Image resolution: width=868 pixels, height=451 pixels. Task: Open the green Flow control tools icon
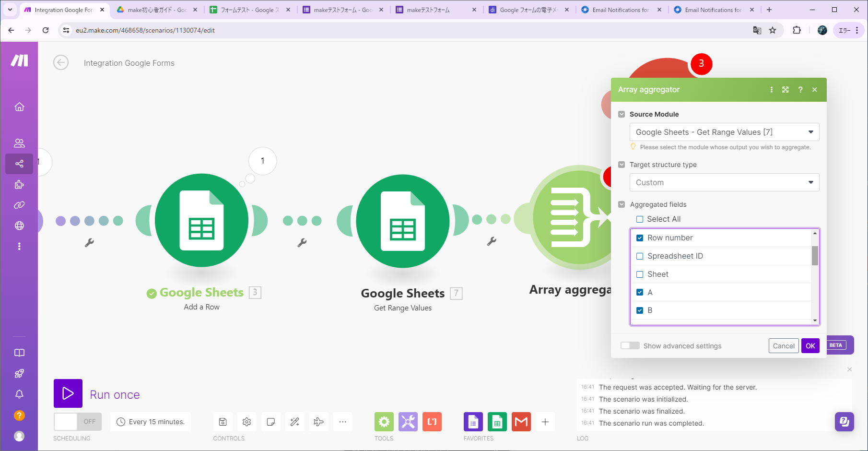pyautogui.click(x=384, y=422)
